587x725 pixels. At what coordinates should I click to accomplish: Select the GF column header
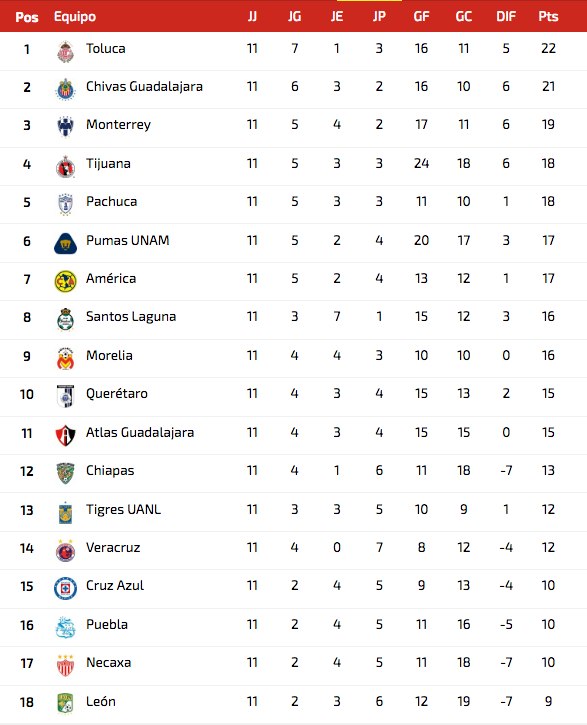(421, 17)
